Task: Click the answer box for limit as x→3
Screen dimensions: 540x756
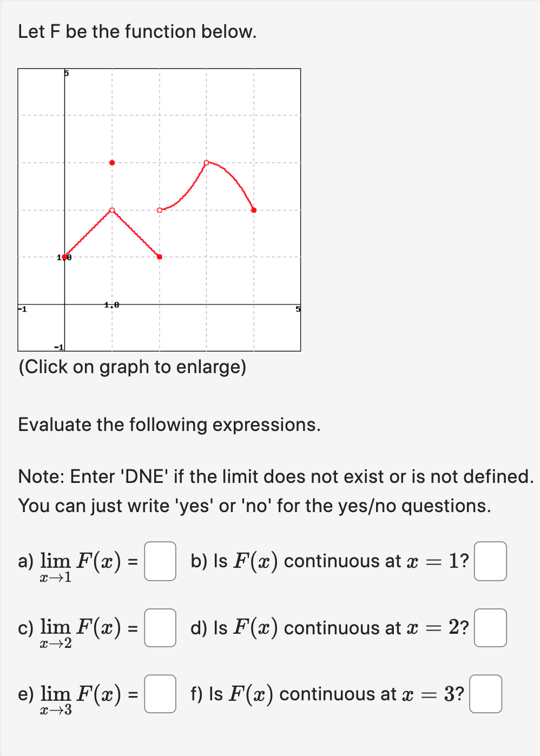Action: point(160,695)
